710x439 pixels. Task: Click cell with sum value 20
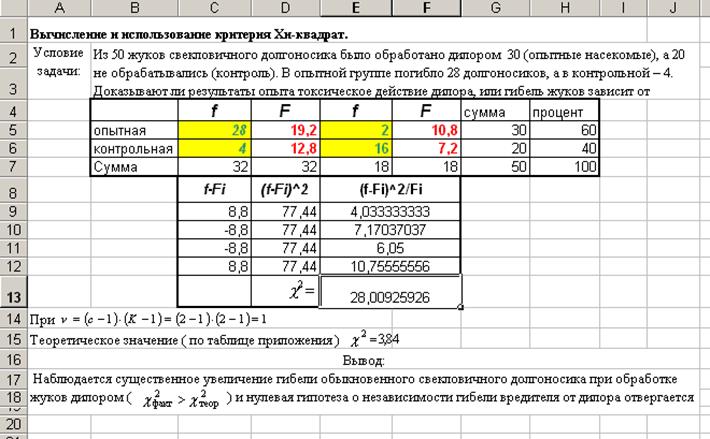[495, 148]
